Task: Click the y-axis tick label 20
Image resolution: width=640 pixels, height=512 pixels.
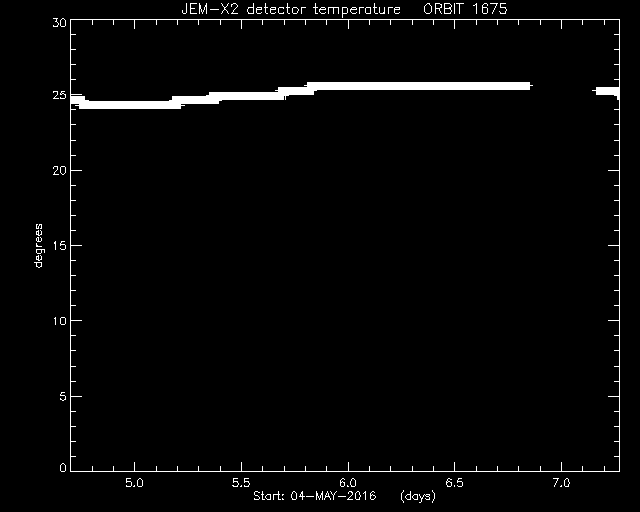Action: point(60,170)
